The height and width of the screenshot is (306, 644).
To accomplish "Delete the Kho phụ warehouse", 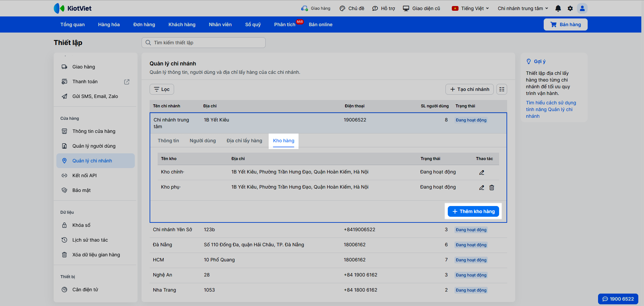I will tap(491, 188).
